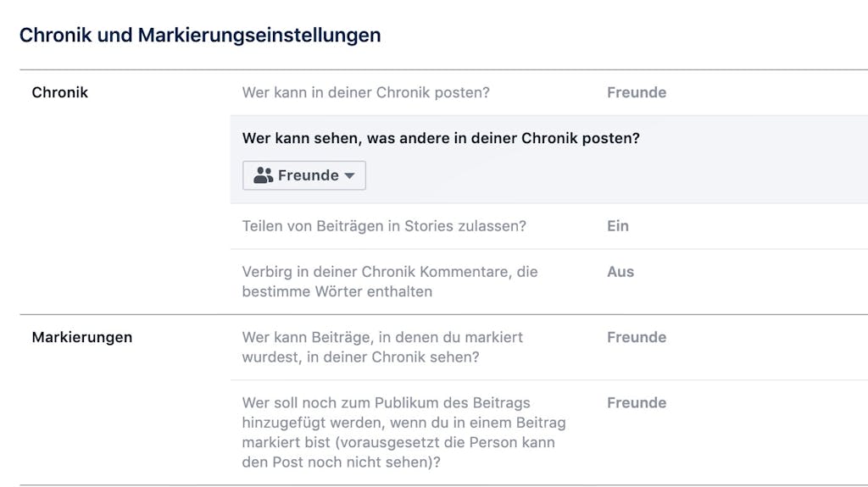Image resolution: width=868 pixels, height=487 pixels.
Task: Toggle the Aus value for hidden comments
Action: coord(620,272)
